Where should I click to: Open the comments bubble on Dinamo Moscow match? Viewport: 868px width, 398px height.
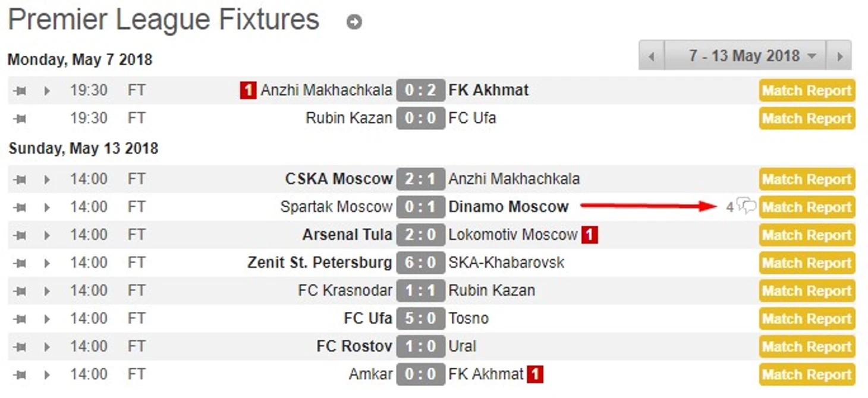point(746,207)
